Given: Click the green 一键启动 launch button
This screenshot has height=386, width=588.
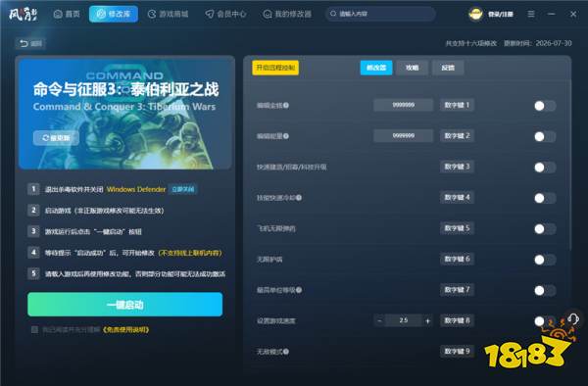Looking at the screenshot, I should [x=124, y=305].
